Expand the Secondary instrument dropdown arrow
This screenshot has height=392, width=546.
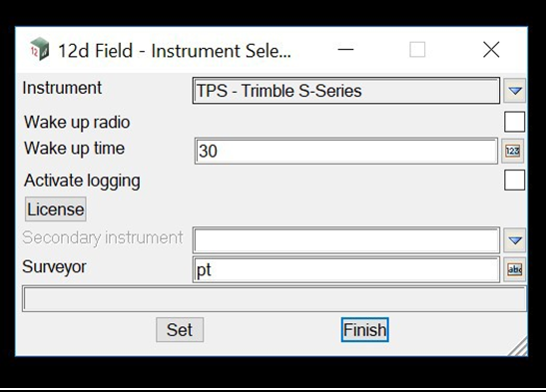tap(514, 240)
